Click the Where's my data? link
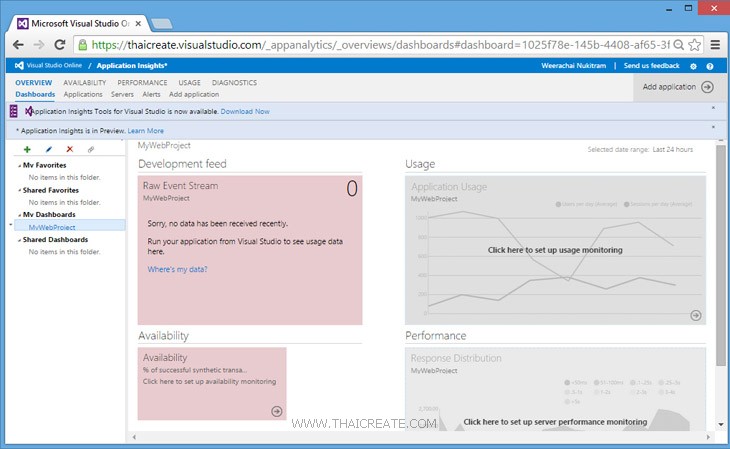730x449 pixels. click(177, 269)
